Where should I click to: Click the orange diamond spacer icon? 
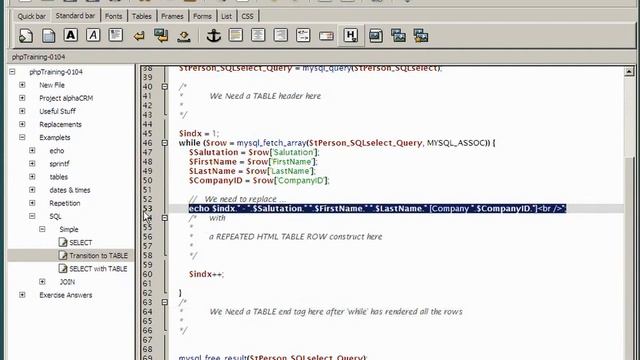coord(184,36)
